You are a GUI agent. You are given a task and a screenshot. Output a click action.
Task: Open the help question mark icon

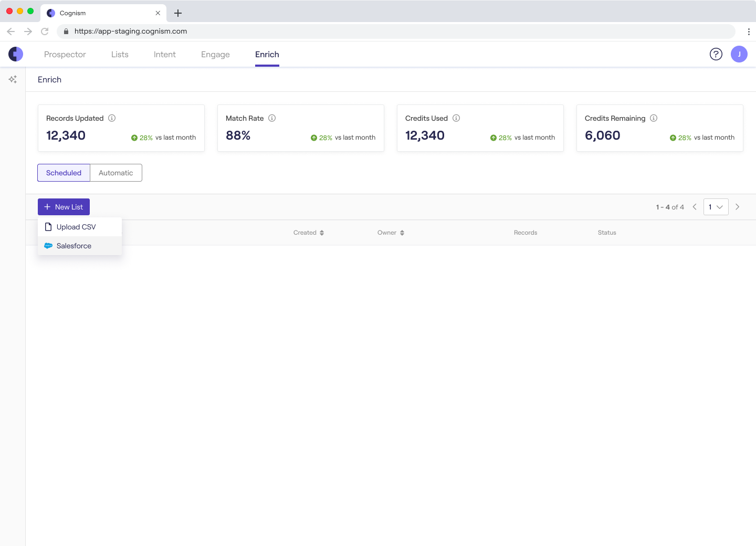(716, 54)
